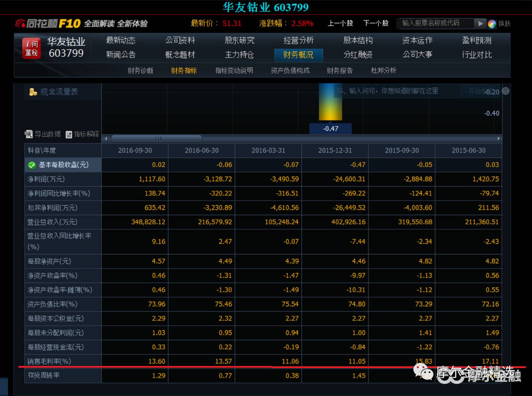Switch to the 指标变动说明 sub-tab

pyautogui.click(x=234, y=71)
